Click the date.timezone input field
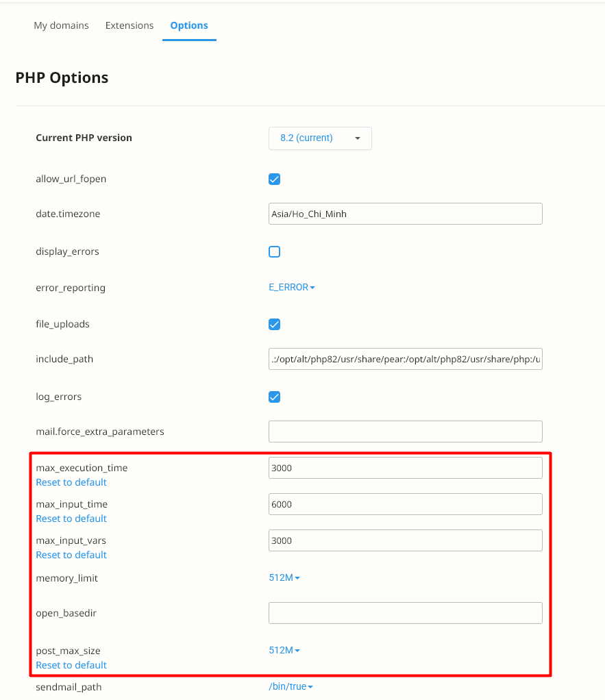 405,214
